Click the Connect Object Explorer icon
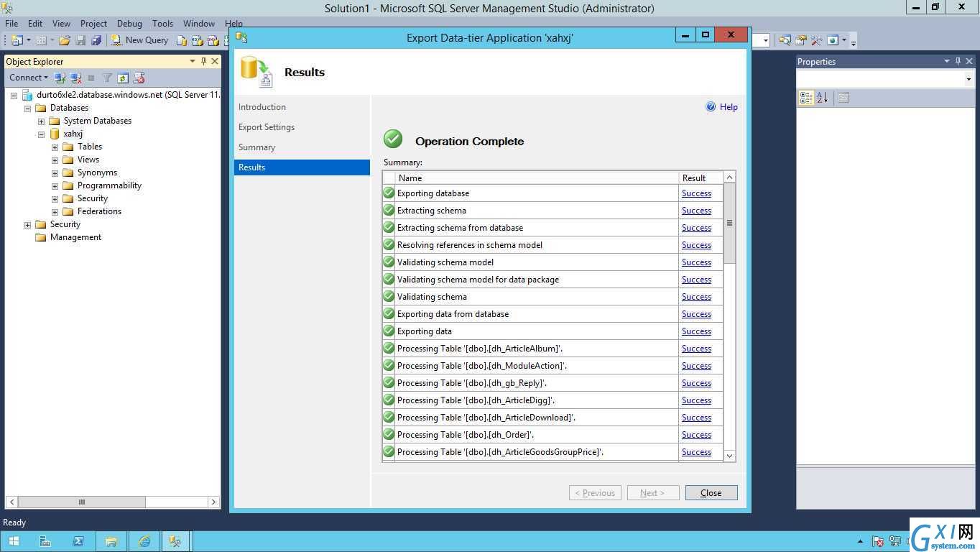Screen dimensions: 980x552 [x=60, y=78]
